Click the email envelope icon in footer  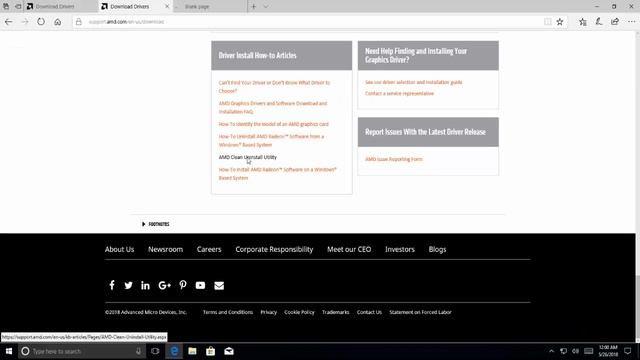pos(219,285)
